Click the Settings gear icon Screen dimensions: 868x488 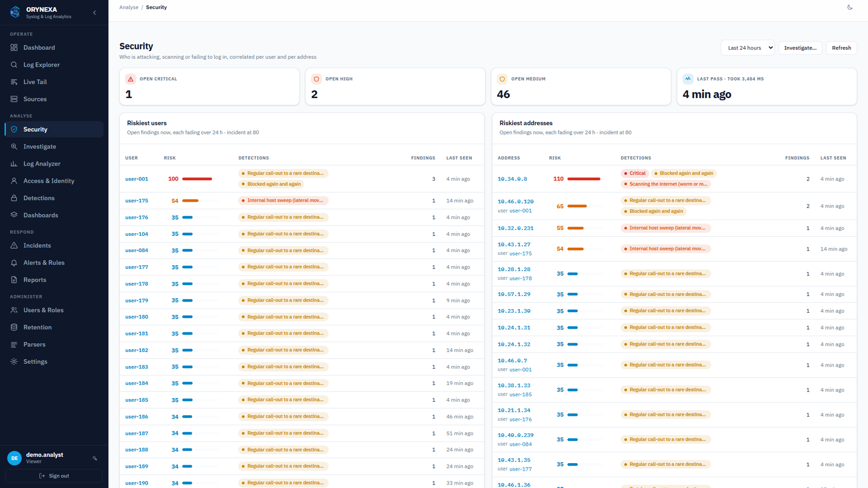(x=14, y=362)
